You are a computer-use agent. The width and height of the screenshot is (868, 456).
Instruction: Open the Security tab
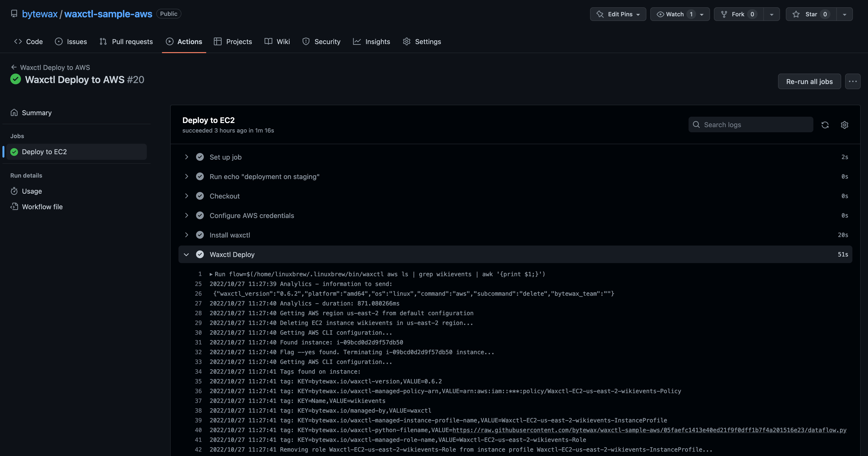point(321,41)
